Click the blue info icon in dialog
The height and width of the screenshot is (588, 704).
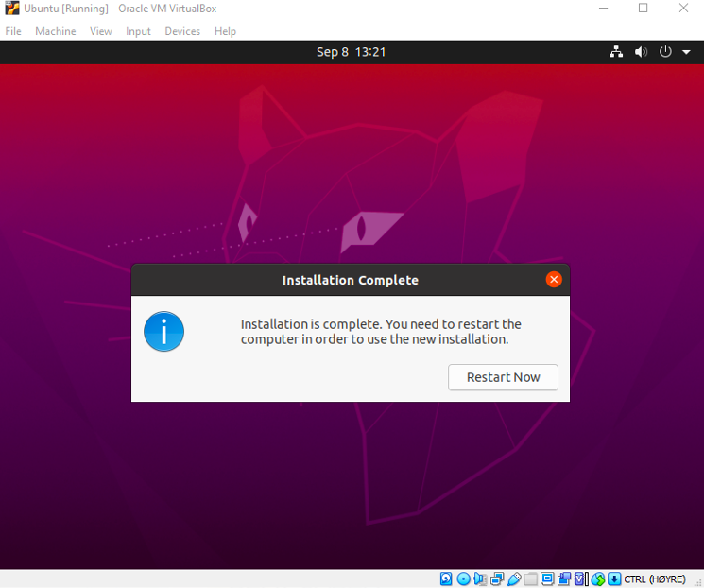(163, 332)
